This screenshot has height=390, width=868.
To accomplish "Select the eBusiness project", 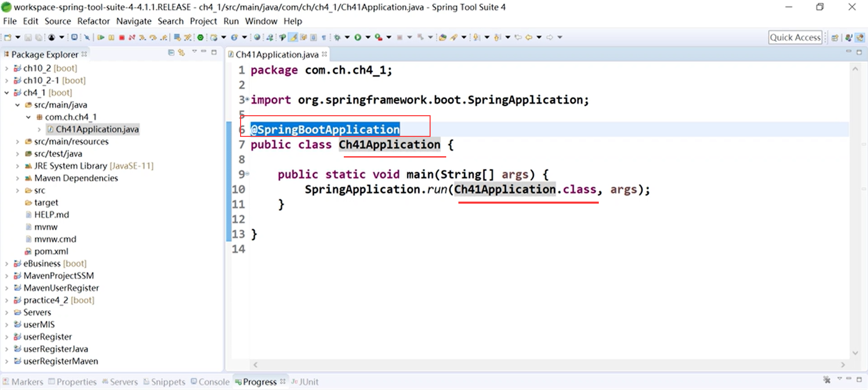I will pos(42,264).
